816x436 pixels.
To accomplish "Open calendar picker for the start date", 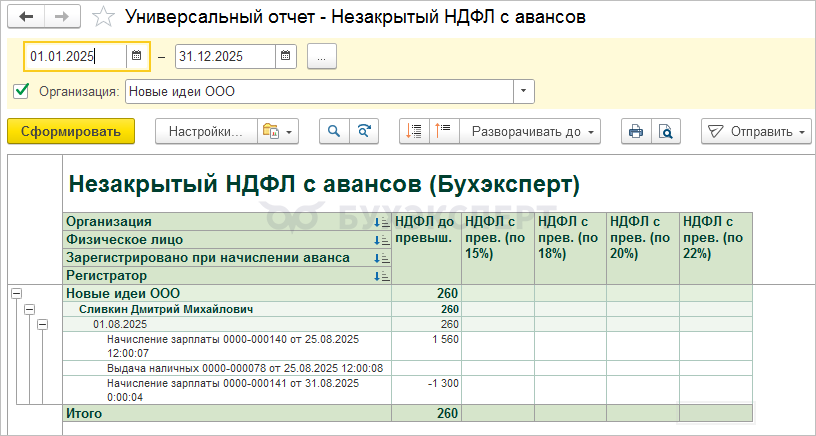I will pyautogui.click(x=137, y=56).
